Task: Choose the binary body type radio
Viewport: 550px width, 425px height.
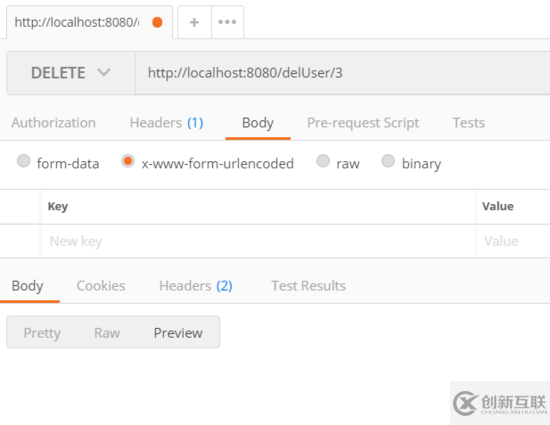Action: [388, 161]
